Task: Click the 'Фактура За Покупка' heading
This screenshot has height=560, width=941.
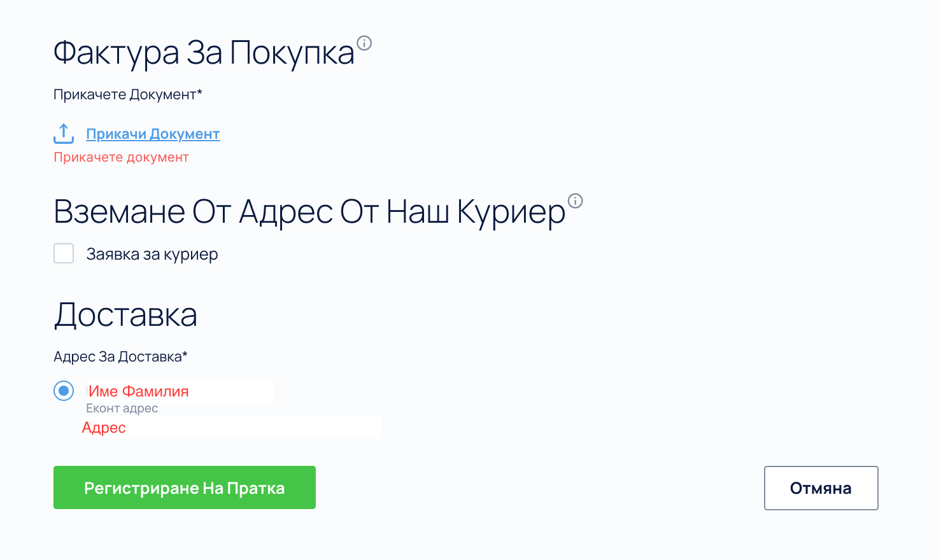Action: click(204, 53)
